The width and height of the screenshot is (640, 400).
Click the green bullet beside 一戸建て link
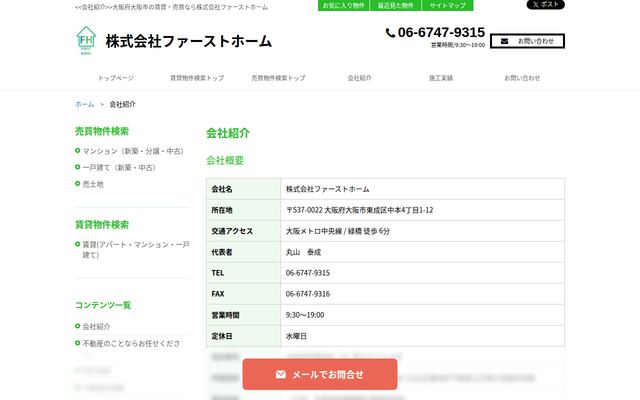pyautogui.click(x=78, y=167)
